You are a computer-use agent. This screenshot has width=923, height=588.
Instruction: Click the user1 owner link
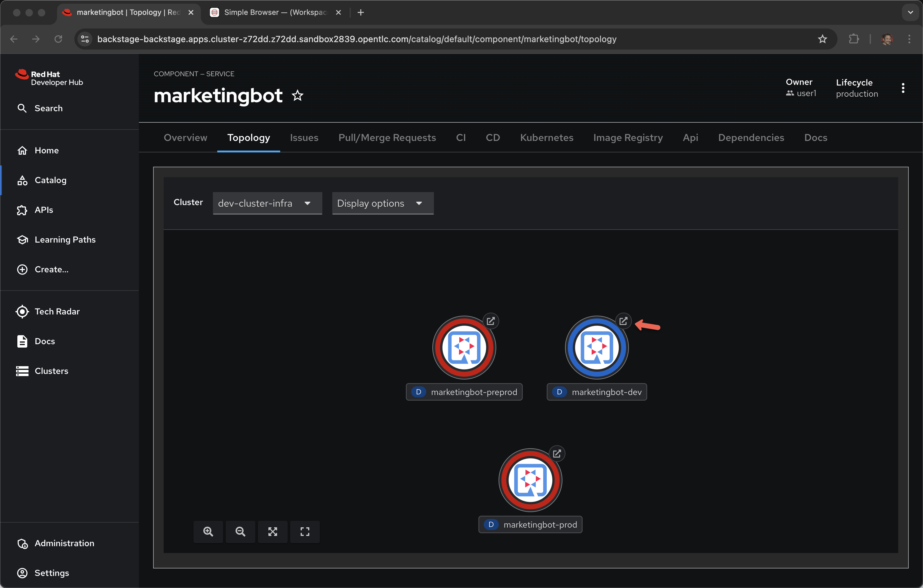[806, 93]
